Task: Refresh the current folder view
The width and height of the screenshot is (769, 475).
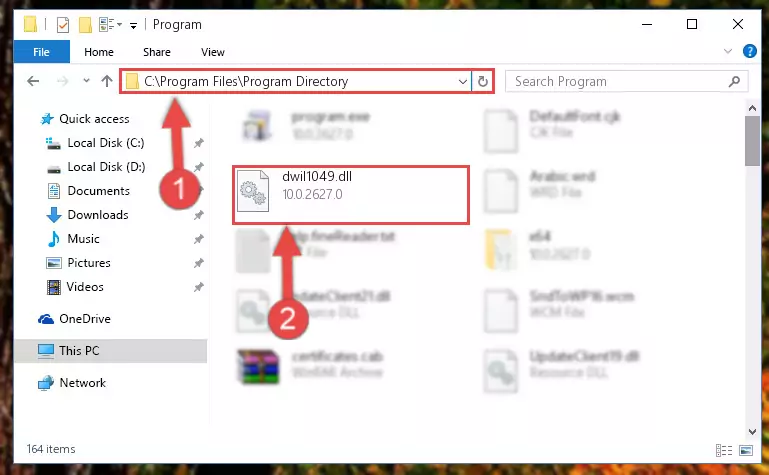Action: coord(483,81)
